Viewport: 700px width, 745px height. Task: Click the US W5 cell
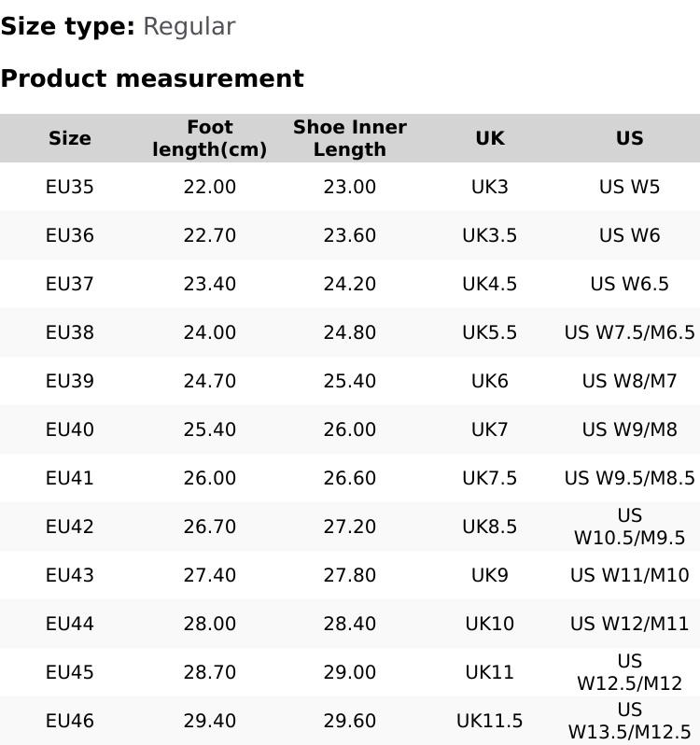pos(630,187)
